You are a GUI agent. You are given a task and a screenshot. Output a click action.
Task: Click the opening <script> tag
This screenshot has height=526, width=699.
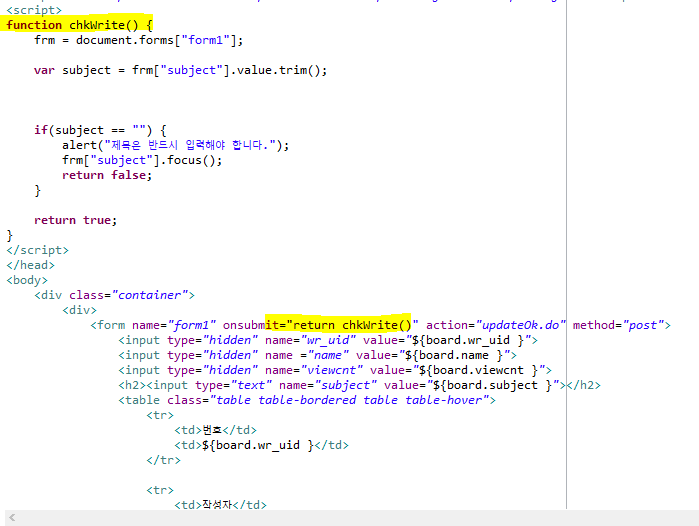coord(34,10)
